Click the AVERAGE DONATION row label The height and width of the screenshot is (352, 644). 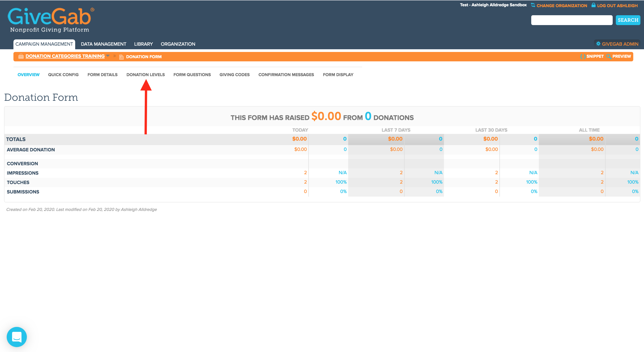pos(31,150)
